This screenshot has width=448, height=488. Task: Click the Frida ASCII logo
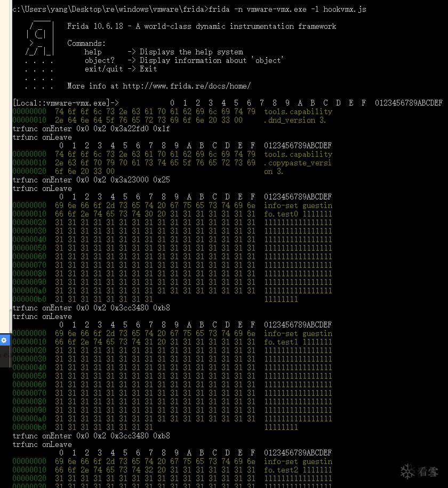pyautogui.click(x=40, y=38)
